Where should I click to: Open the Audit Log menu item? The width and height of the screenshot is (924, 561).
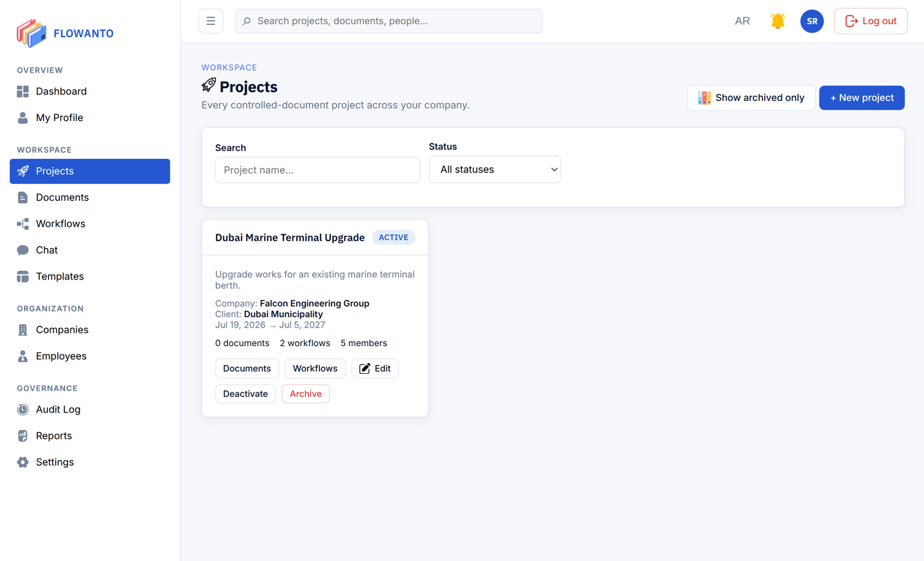coord(90,410)
